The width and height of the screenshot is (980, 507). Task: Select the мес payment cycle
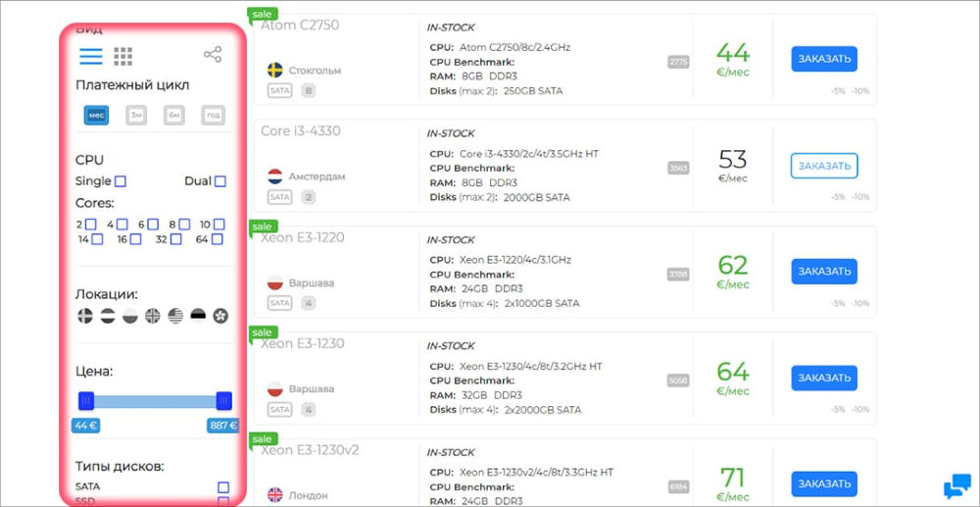[96, 115]
